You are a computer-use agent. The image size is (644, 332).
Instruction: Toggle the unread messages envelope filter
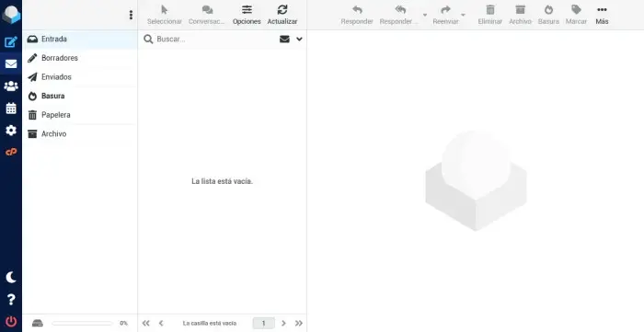point(284,39)
